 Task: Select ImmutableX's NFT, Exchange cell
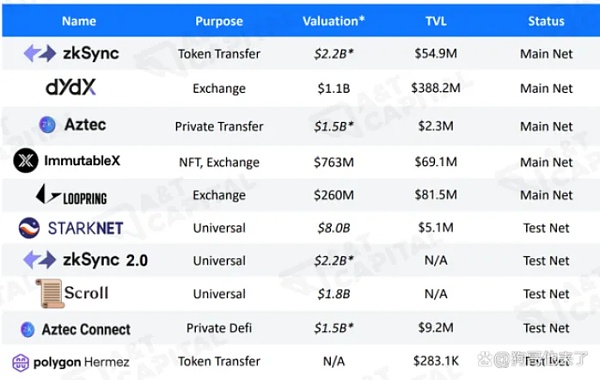pos(219,162)
